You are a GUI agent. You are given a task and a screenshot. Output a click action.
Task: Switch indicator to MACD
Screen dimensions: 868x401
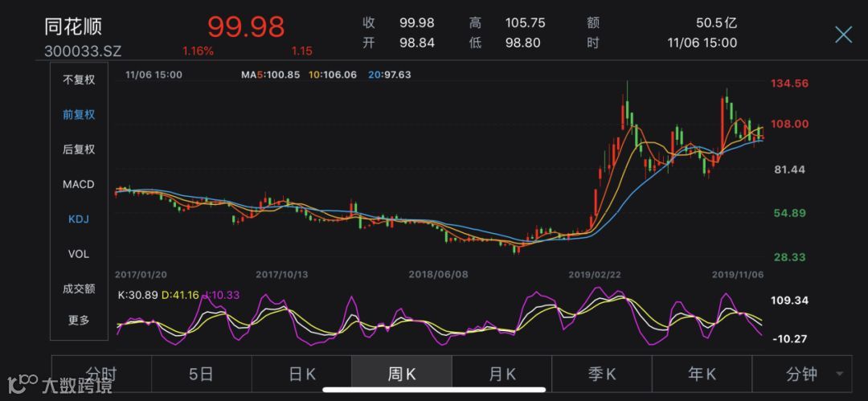[79, 185]
